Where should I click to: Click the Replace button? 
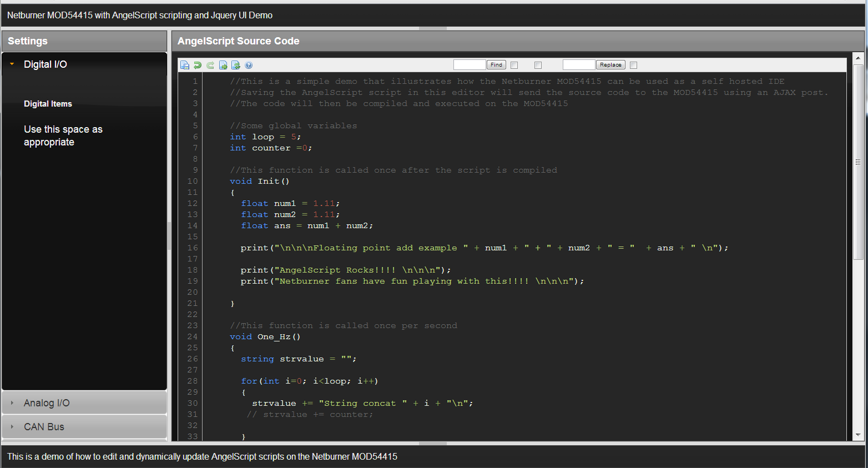(x=610, y=64)
